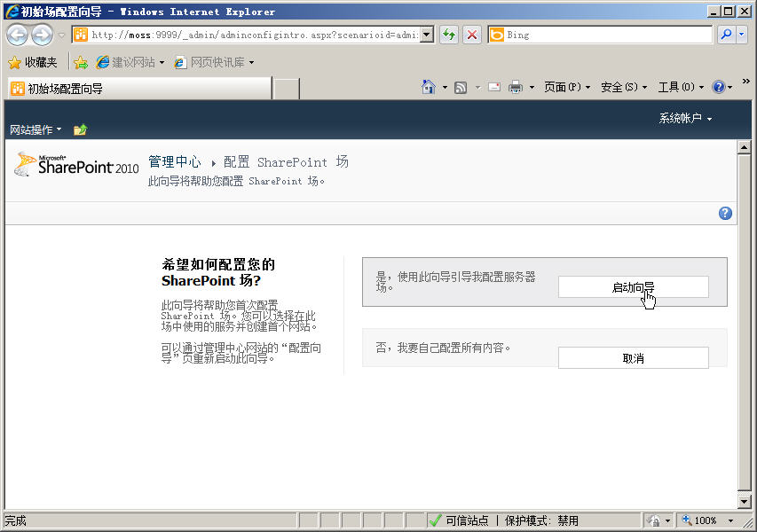Click the page scrollbar down arrow
The width and height of the screenshot is (757, 532).
744,502
